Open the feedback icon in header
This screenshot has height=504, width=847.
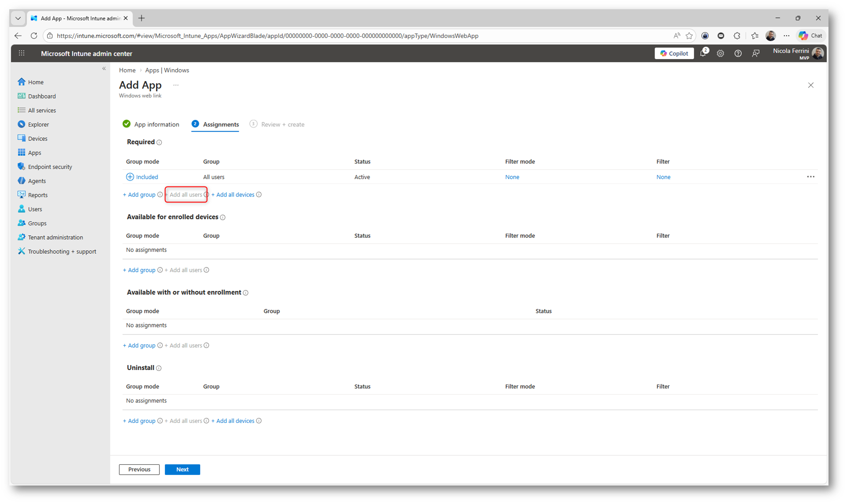756,53
